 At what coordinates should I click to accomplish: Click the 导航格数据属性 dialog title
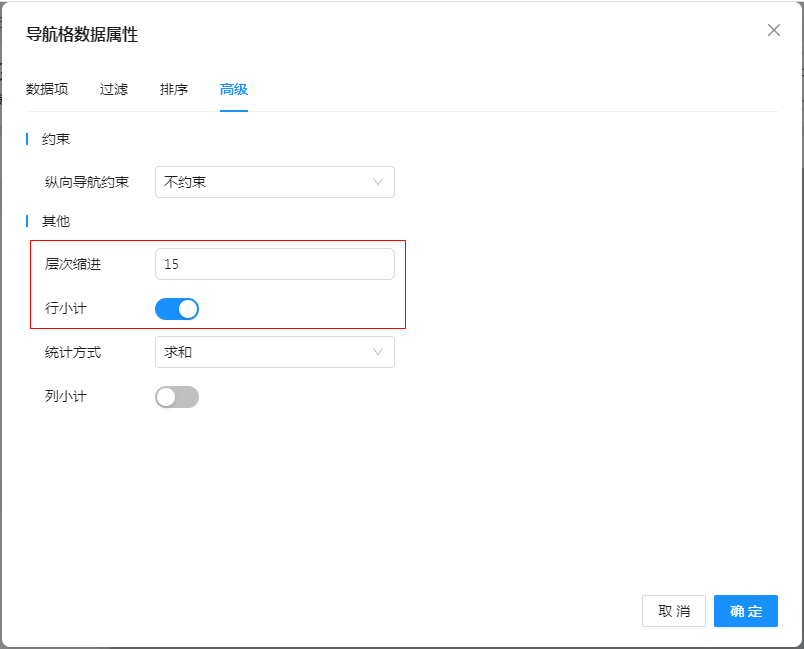coord(82,35)
